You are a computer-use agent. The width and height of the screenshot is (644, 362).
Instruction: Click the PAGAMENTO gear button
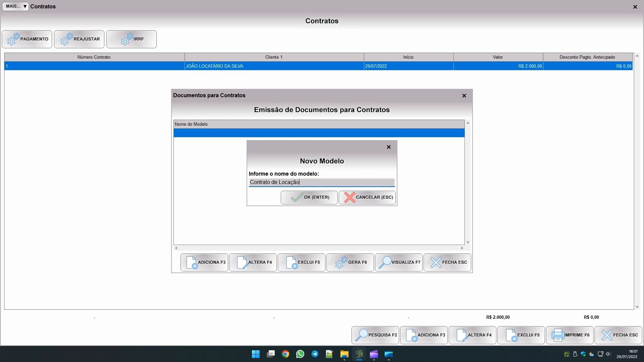[27, 39]
